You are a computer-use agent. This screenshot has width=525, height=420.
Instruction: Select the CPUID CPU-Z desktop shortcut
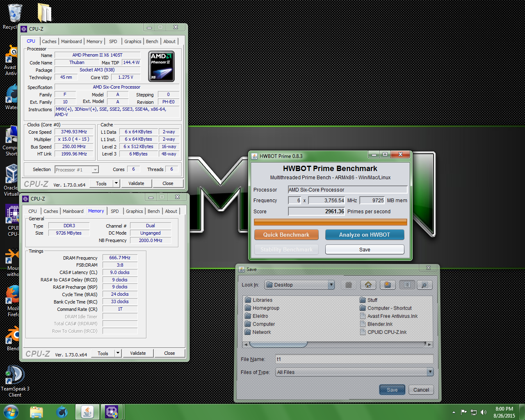[x=12, y=221]
